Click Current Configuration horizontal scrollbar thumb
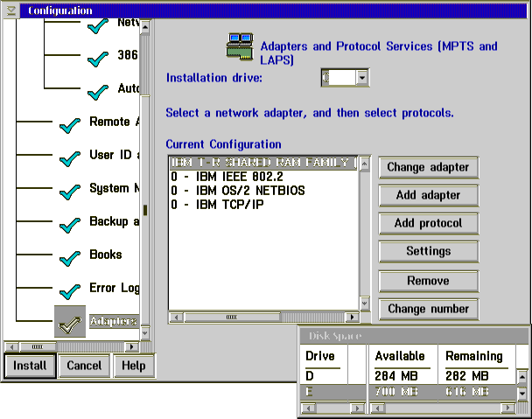Screen dimensions: 532x419 click(x=232, y=318)
